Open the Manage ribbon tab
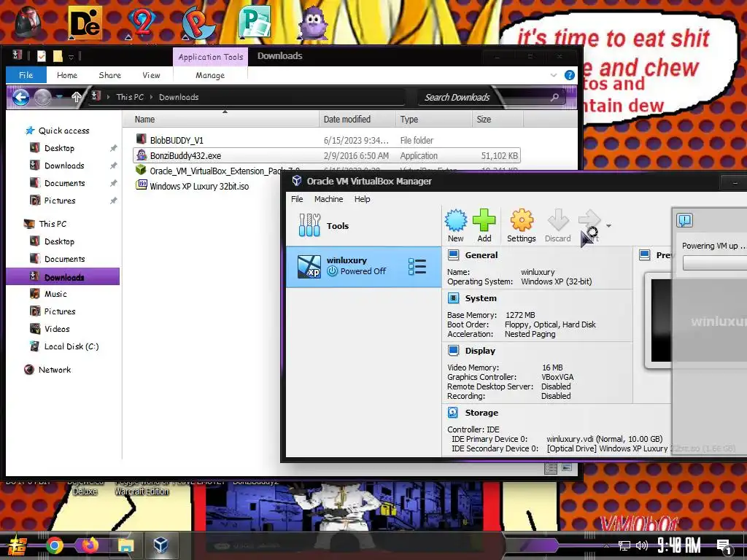747x560 pixels. [x=210, y=75]
